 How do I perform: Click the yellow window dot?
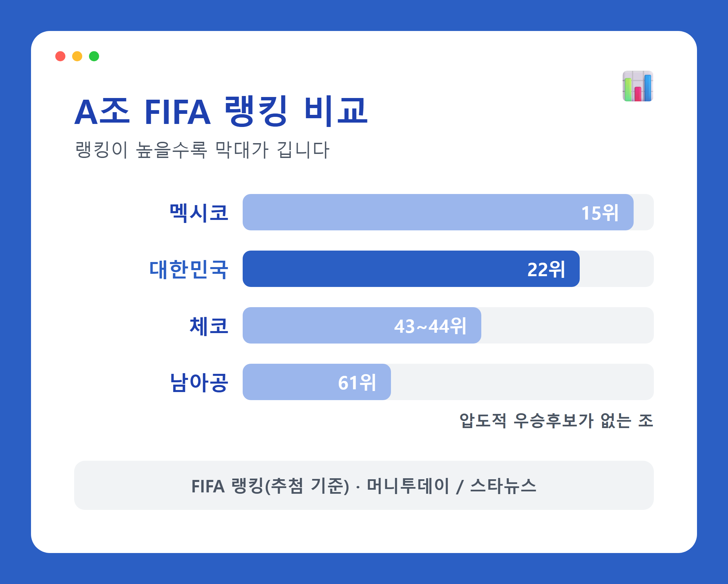pyautogui.click(x=77, y=56)
